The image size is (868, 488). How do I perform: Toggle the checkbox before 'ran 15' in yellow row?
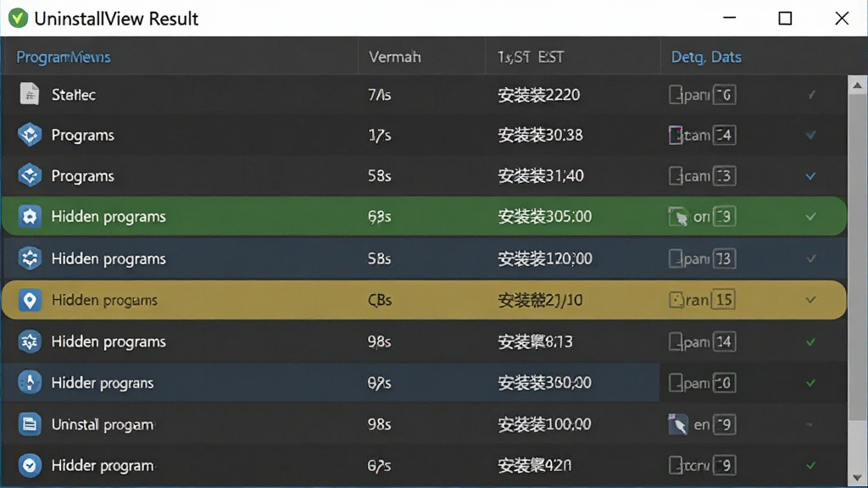[x=676, y=300]
